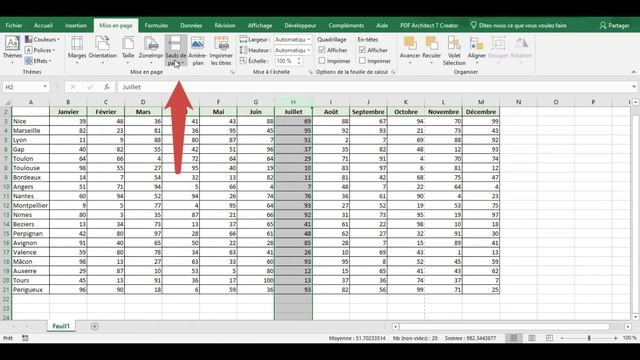
Task: Adjust the Échelle 100 % spinner
Action: 299,61
